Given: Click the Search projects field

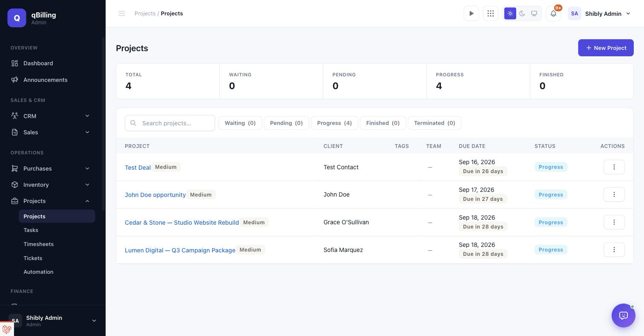Looking at the screenshot, I should [170, 123].
